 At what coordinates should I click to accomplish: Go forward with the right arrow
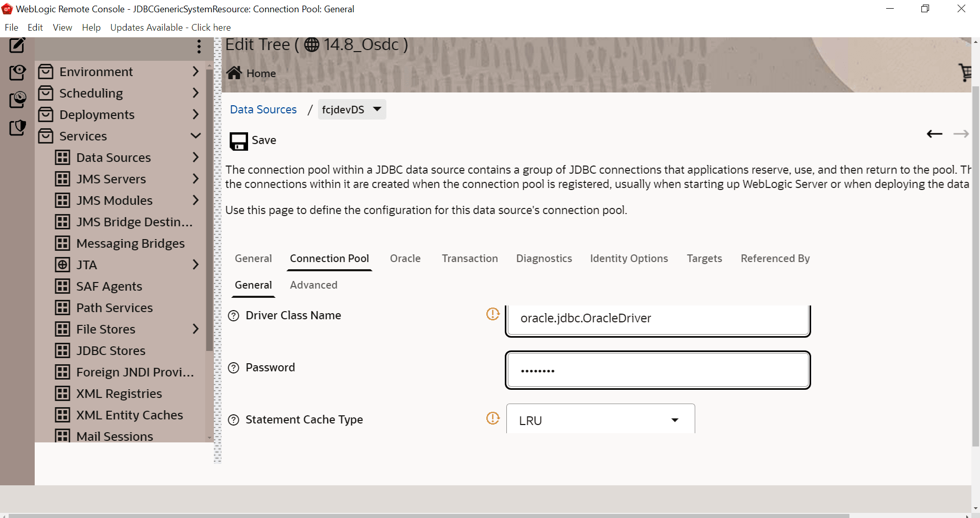pos(961,134)
